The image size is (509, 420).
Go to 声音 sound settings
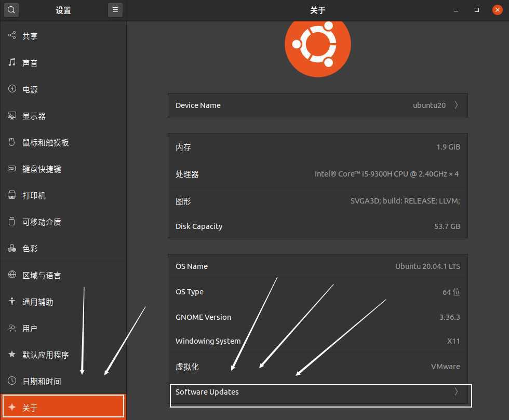63,63
